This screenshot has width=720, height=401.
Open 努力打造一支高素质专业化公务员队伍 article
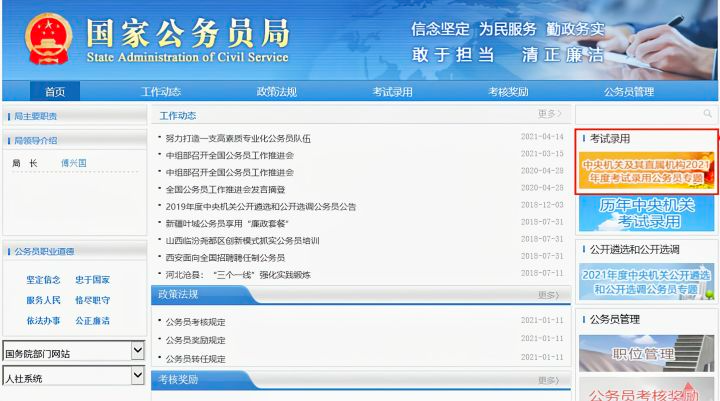238,138
